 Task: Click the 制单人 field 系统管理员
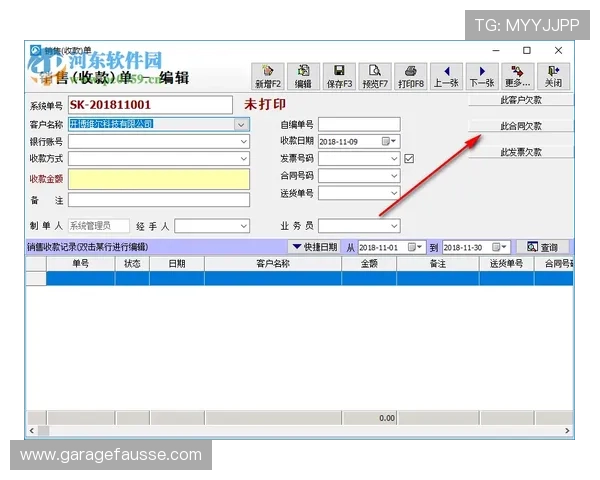99,226
